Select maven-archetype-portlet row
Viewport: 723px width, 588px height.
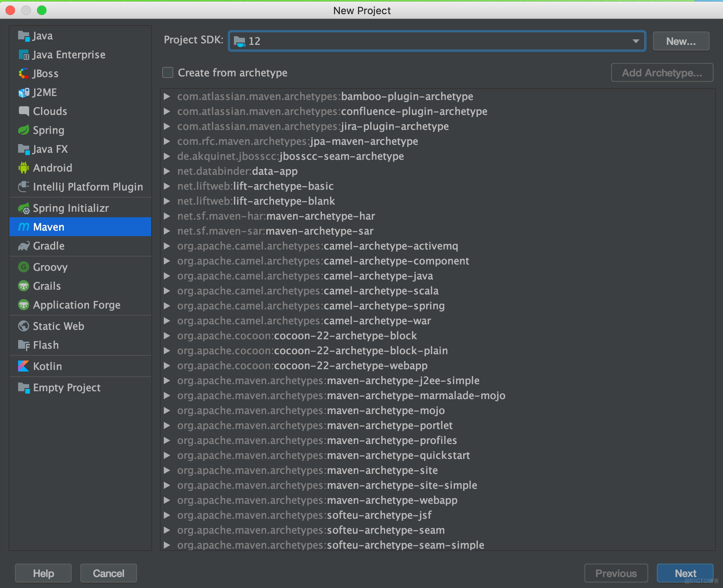pos(438,425)
